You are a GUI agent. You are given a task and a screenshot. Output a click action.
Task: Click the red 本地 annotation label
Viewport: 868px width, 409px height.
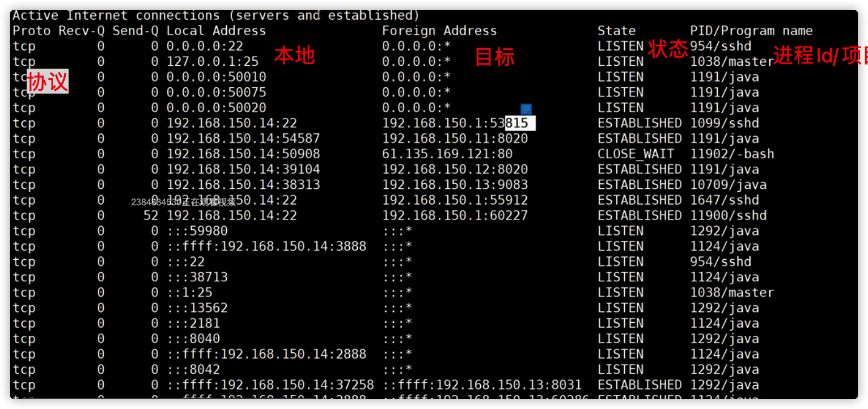coord(295,55)
